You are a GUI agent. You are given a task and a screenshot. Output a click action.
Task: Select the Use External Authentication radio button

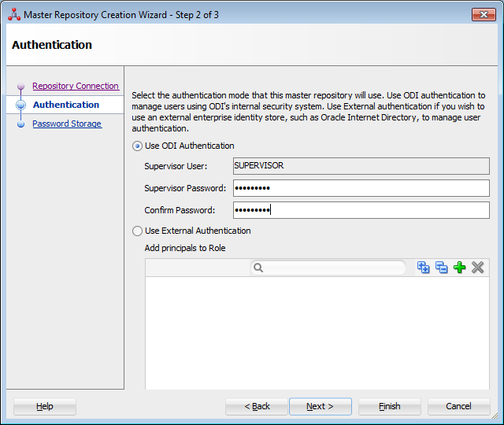coord(137,231)
